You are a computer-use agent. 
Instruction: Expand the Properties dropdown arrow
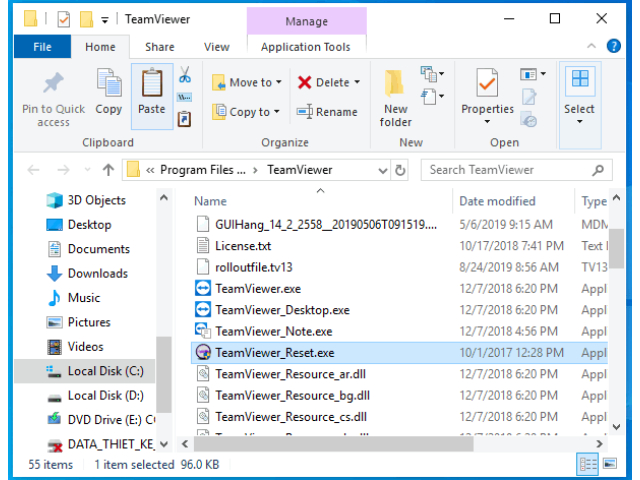point(487,122)
